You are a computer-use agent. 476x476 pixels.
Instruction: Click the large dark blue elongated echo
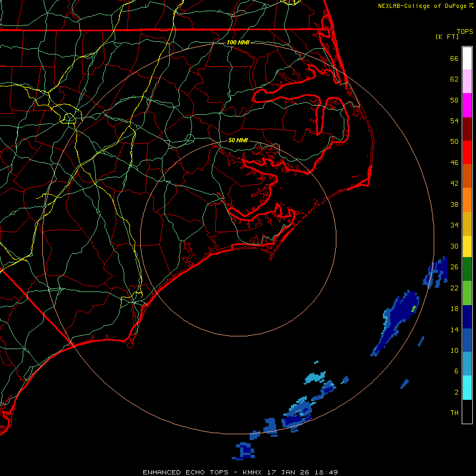(395, 323)
